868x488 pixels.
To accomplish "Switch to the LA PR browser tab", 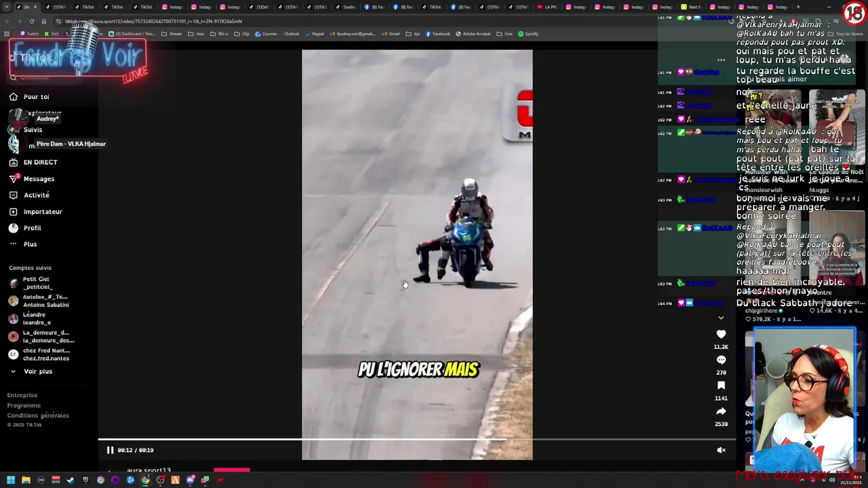I will [547, 7].
